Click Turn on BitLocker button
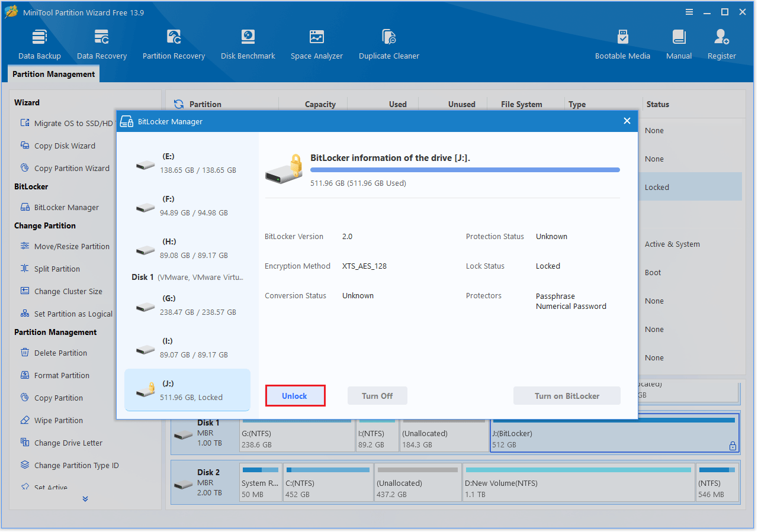Viewport: 758px width, 532px height. point(567,396)
